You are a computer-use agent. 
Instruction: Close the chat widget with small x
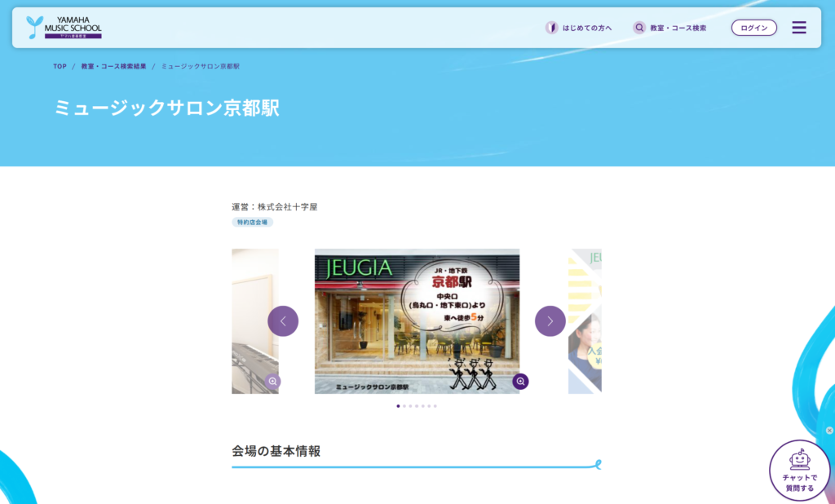[x=829, y=431]
